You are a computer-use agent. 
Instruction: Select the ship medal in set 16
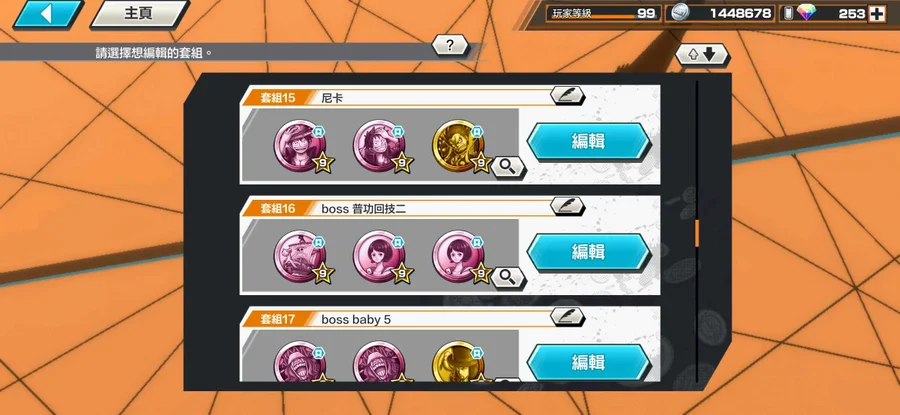click(x=300, y=257)
